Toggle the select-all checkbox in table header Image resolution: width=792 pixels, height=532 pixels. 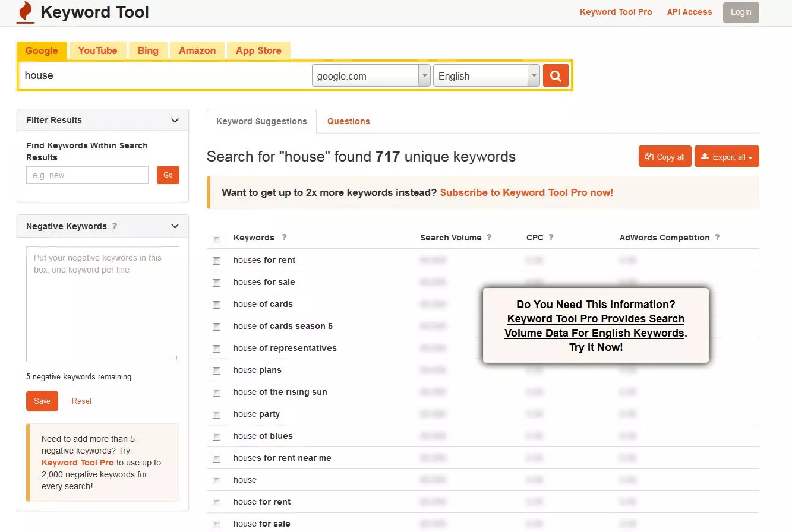[217, 239]
